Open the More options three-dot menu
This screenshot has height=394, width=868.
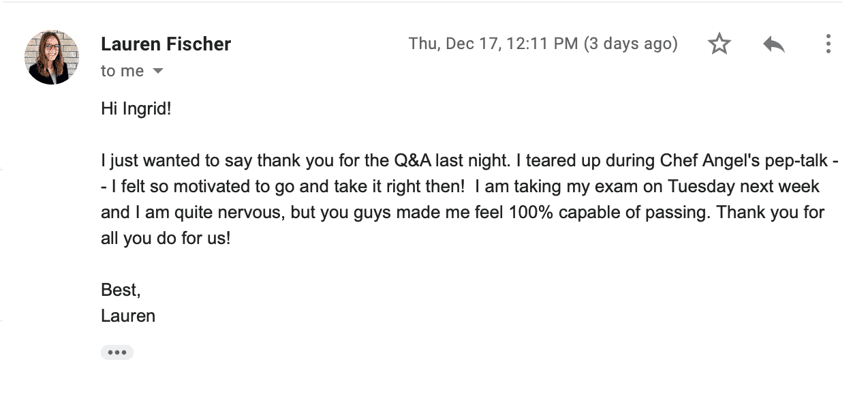828,44
